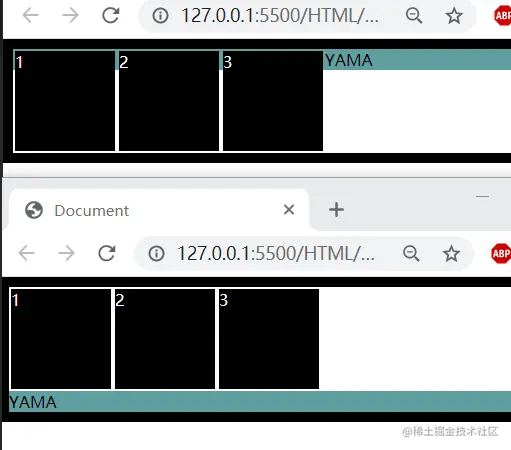Go forward in the upper browser window
Screen dimensions: 511x450
click(x=70, y=15)
